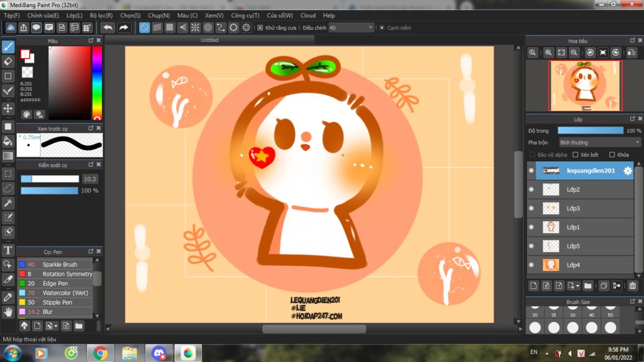The height and width of the screenshot is (362, 644).
Task: Click the Redo arrow in toolbar
Action: pyautogui.click(x=123, y=28)
